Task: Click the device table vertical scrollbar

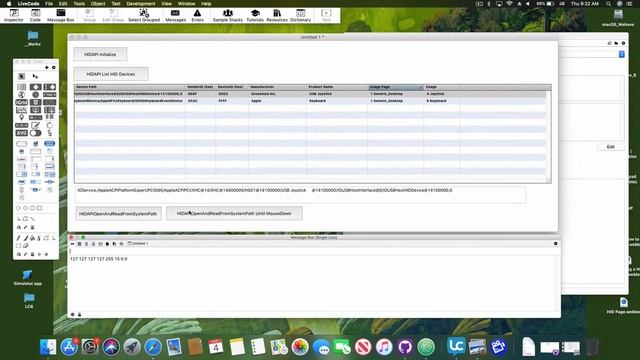Action: pyautogui.click(x=549, y=135)
